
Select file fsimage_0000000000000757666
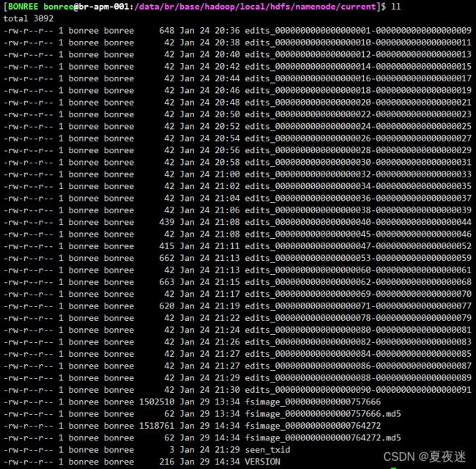(313, 402)
